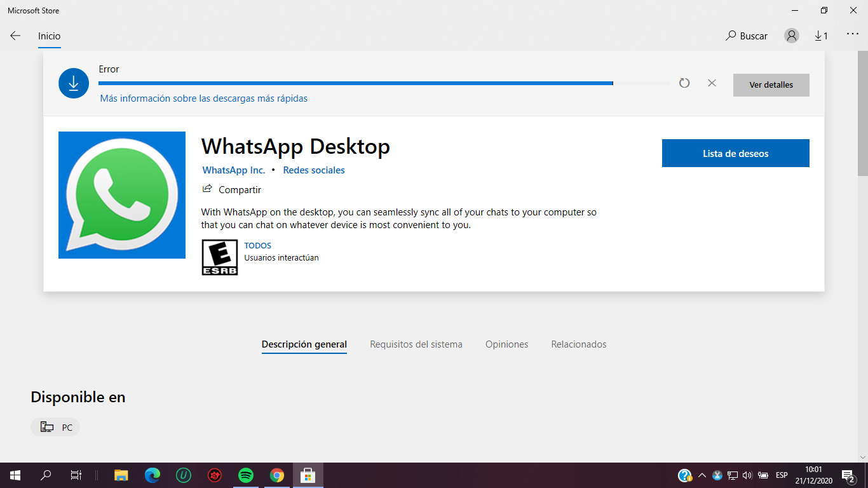The width and height of the screenshot is (868, 488).
Task: Cancel the download with the X icon
Action: coord(712,83)
